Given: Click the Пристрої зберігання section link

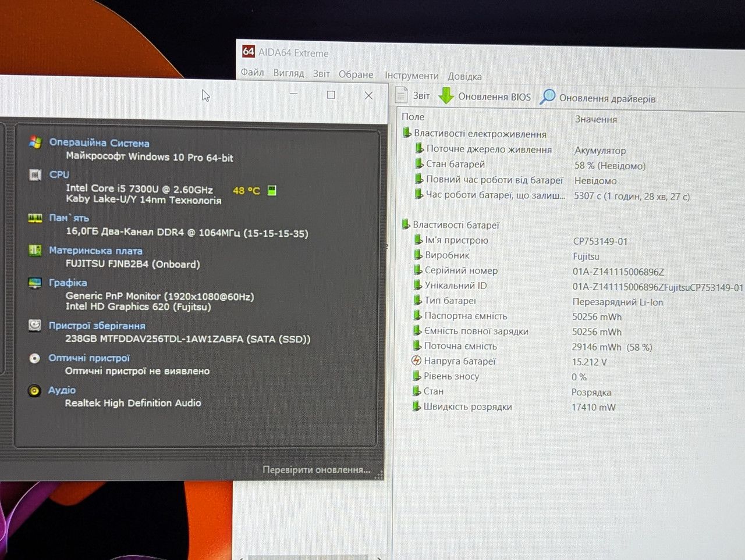Looking at the screenshot, I should pos(97,326).
